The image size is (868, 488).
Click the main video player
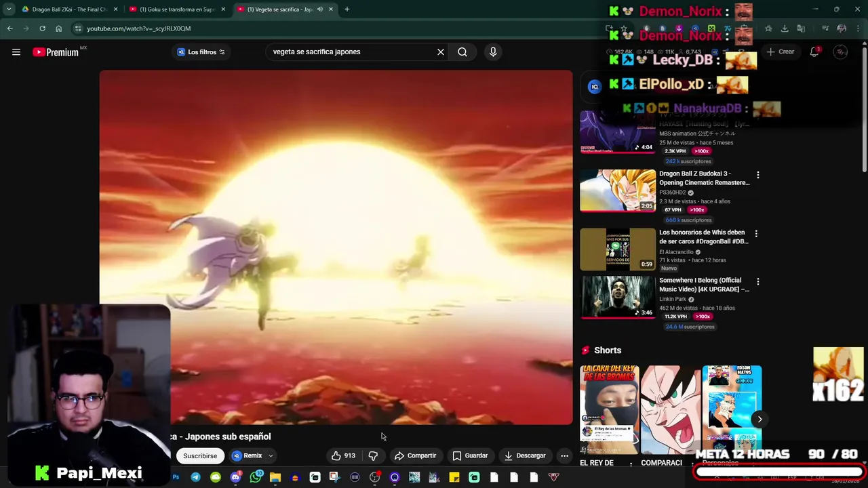pyautogui.click(x=336, y=247)
